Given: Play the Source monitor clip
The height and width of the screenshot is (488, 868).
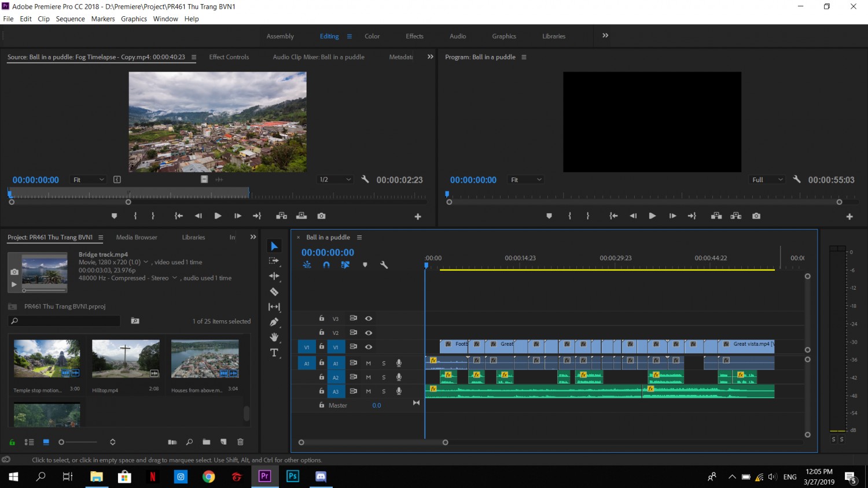Looking at the screenshot, I should pyautogui.click(x=218, y=216).
